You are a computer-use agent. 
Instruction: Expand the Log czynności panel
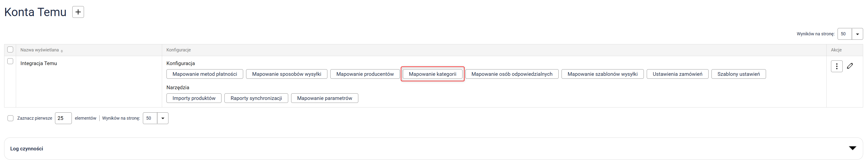point(852,148)
